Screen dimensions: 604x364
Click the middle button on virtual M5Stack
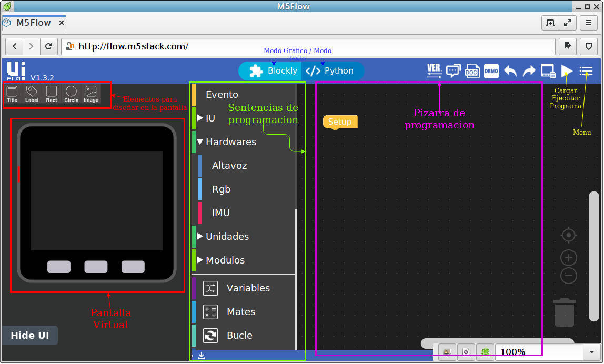click(x=96, y=267)
